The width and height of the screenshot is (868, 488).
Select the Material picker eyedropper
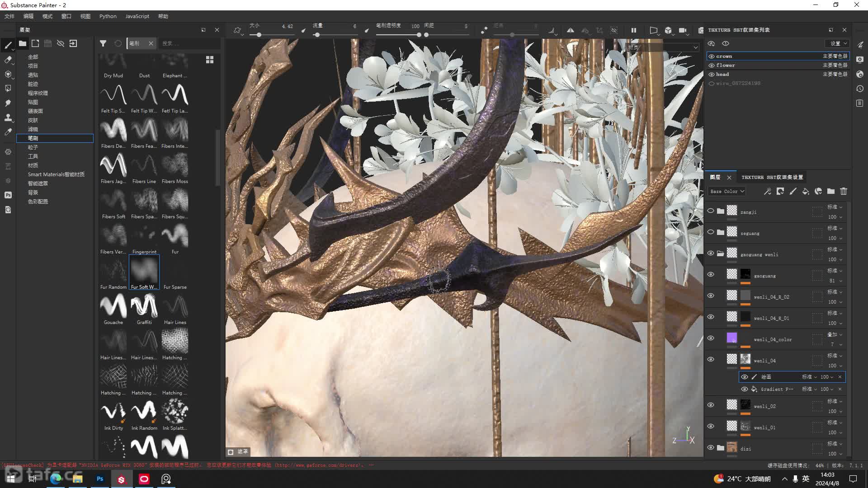pyautogui.click(x=8, y=132)
